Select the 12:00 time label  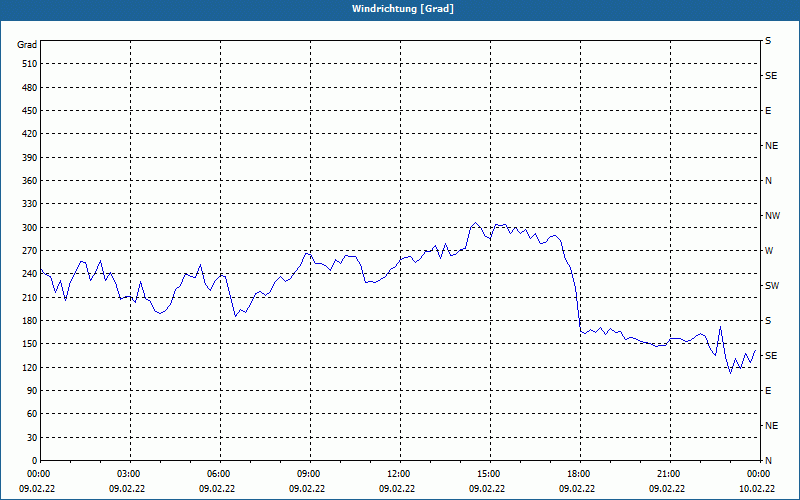tap(398, 474)
